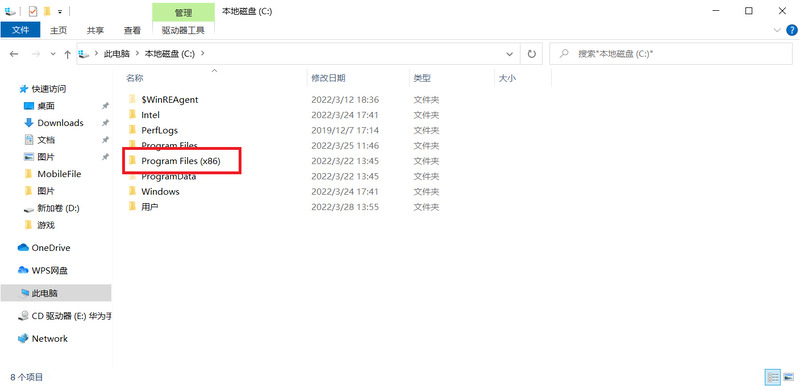
Task: Select Downloads in Quick access
Action: (x=60, y=123)
